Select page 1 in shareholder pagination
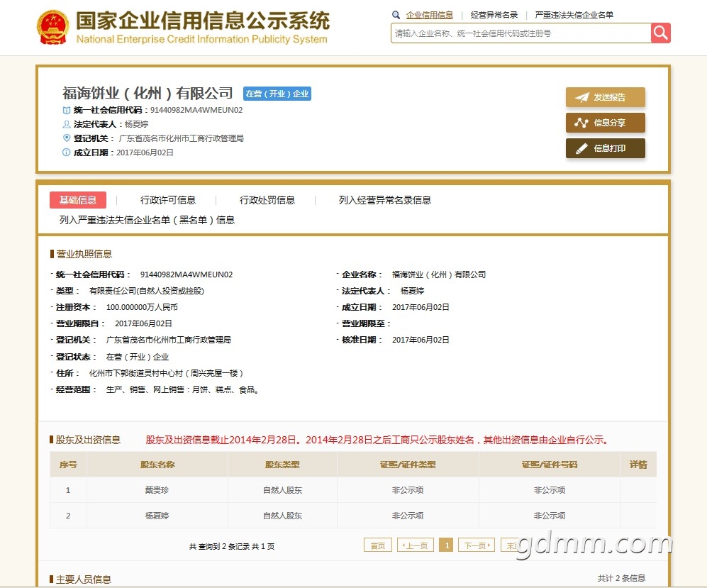The image size is (707, 588). click(x=446, y=545)
